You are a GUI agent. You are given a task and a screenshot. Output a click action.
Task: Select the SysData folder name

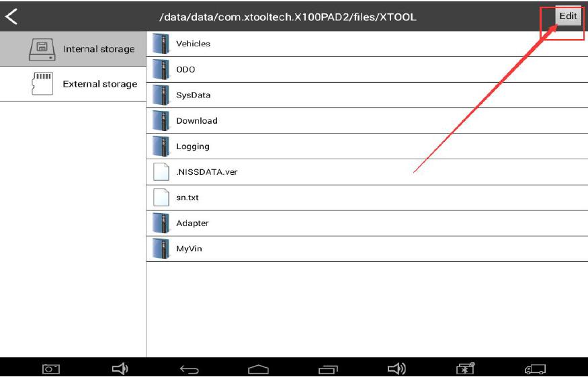pyautogui.click(x=193, y=95)
